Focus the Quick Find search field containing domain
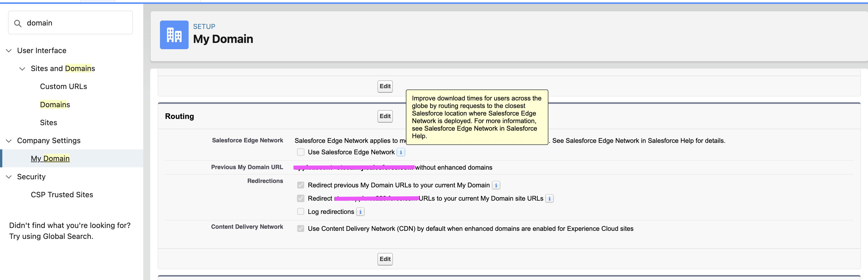 (x=70, y=23)
